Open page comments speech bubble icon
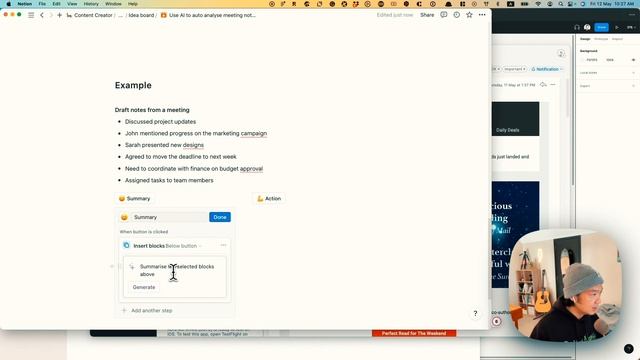Image resolution: width=640 pixels, height=360 pixels. (444, 15)
